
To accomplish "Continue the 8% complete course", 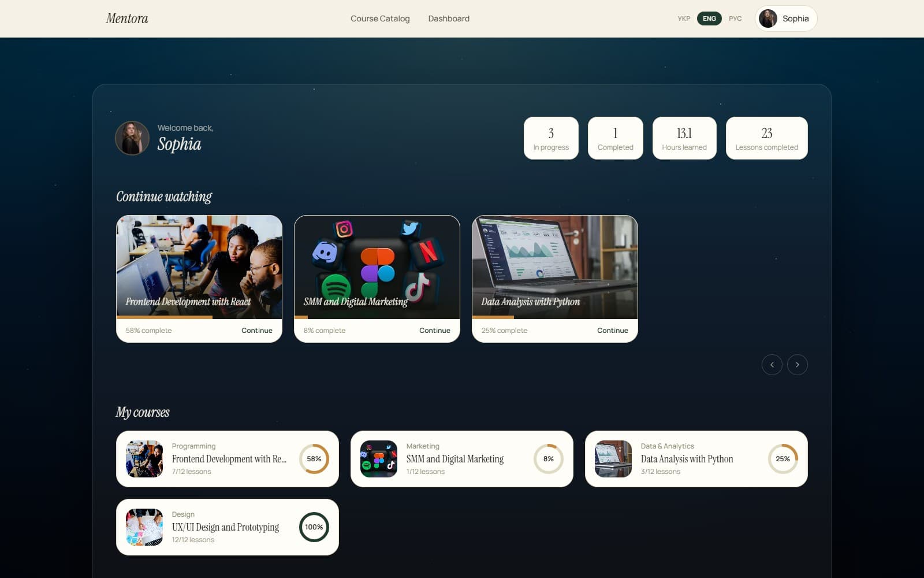I will (x=435, y=331).
